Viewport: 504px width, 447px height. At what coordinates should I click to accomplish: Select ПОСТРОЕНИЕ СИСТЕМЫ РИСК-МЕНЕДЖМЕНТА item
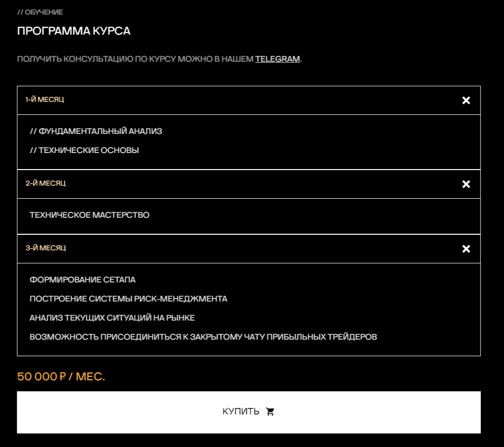click(x=128, y=299)
